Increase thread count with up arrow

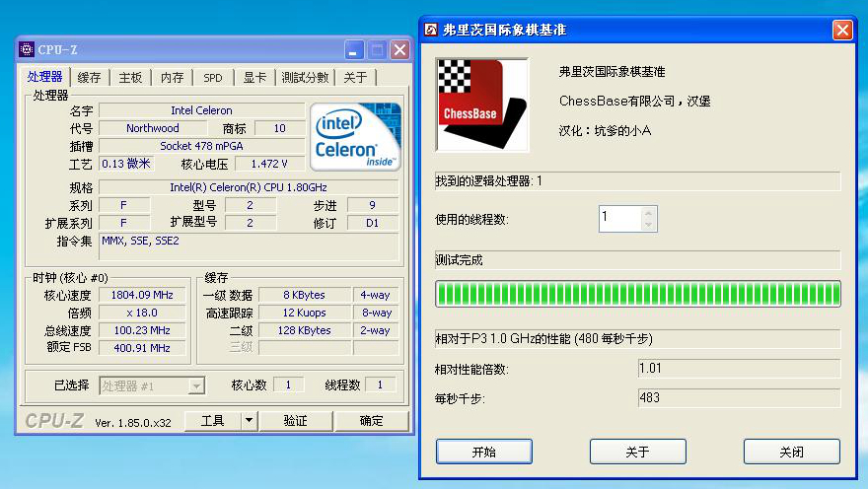coord(648,213)
